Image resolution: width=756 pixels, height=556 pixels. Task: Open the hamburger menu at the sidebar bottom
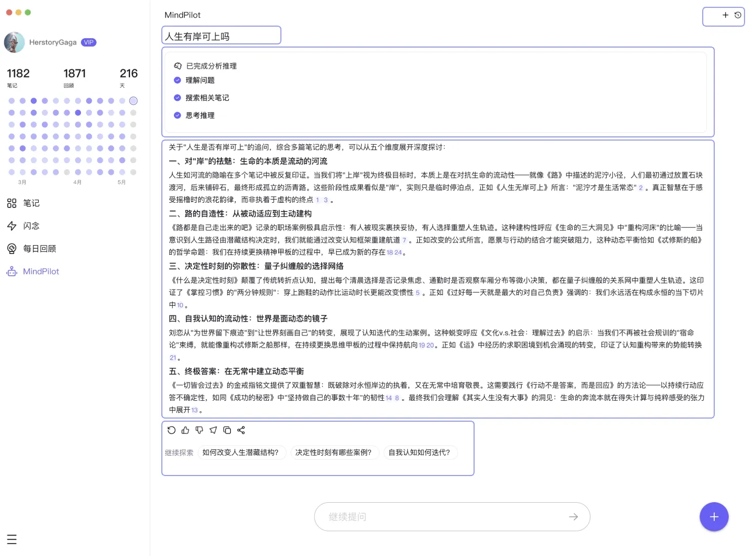point(12,539)
